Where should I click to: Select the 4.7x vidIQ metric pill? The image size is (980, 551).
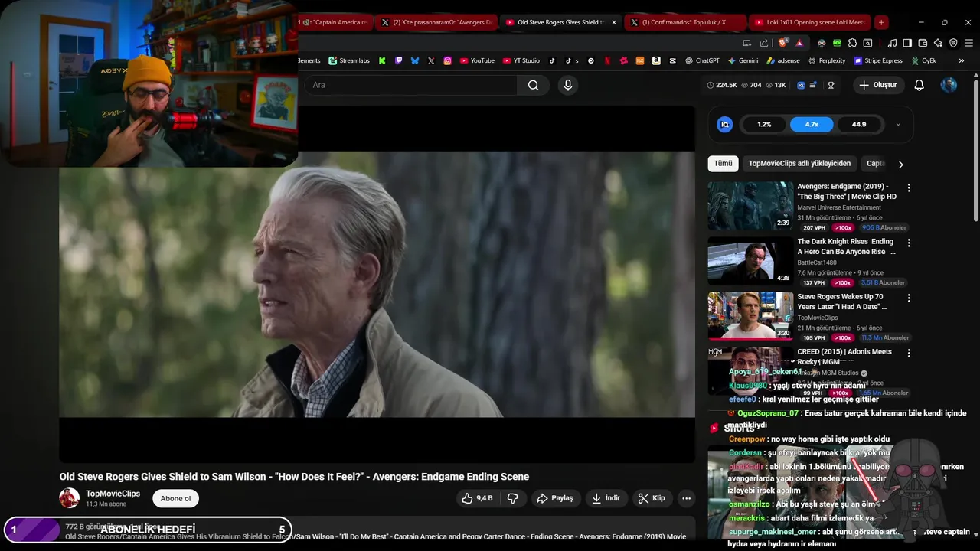pos(812,124)
